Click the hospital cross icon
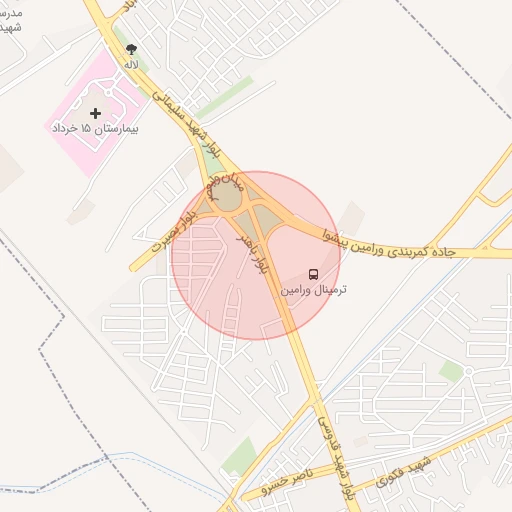Image resolution: width=512 pixels, height=512 pixels. click(95, 114)
